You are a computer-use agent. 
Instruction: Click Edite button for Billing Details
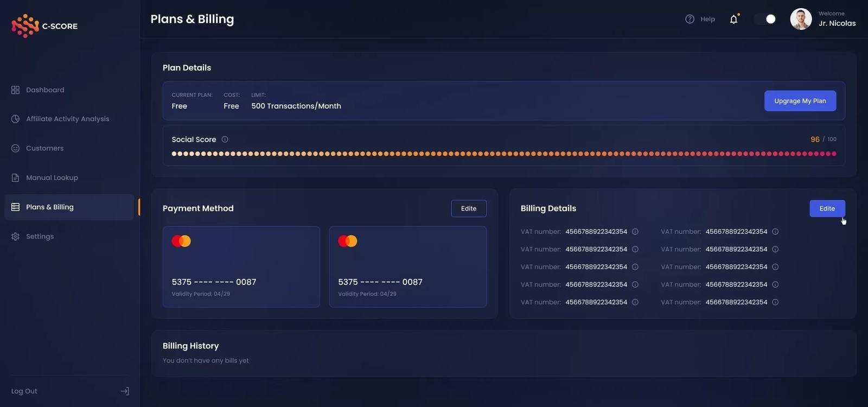point(827,208)
